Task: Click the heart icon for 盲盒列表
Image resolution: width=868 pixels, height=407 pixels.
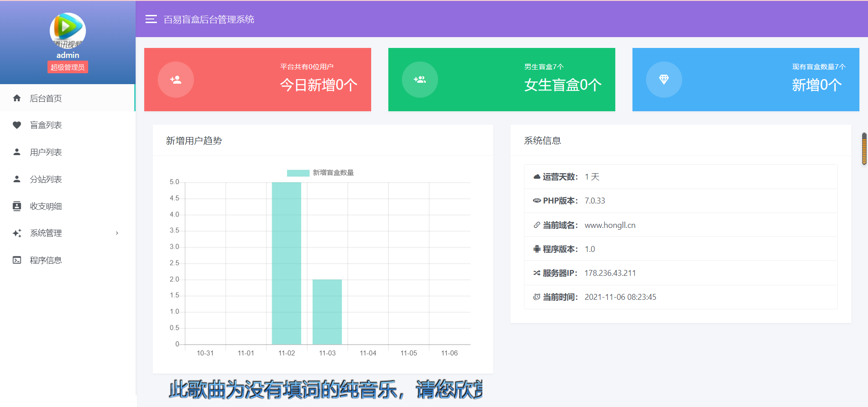Action: pos(17,125)
